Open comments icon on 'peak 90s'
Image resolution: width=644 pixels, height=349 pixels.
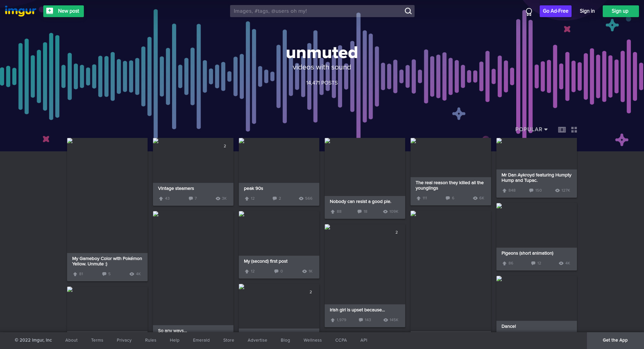[x=275, y=198]
